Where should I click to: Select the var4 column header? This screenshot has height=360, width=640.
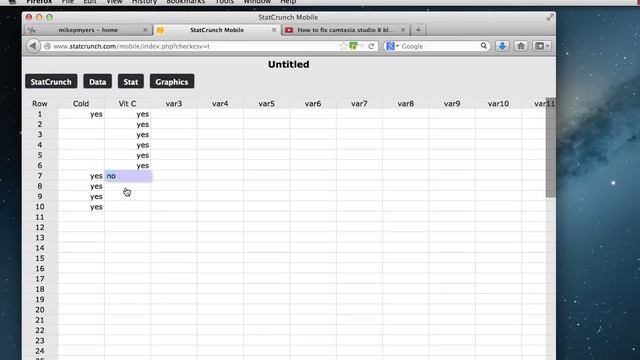[220, 104]
